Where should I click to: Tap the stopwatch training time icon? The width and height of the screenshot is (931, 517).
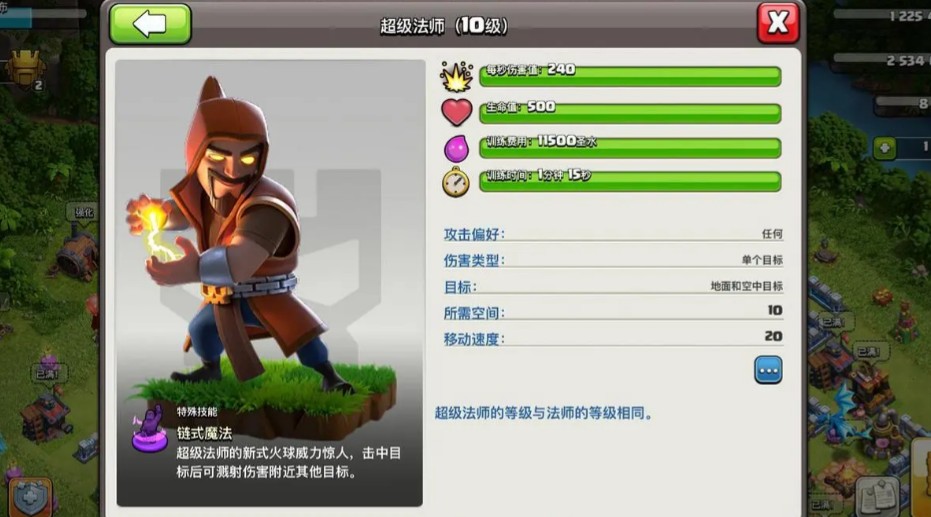(455, 182)
